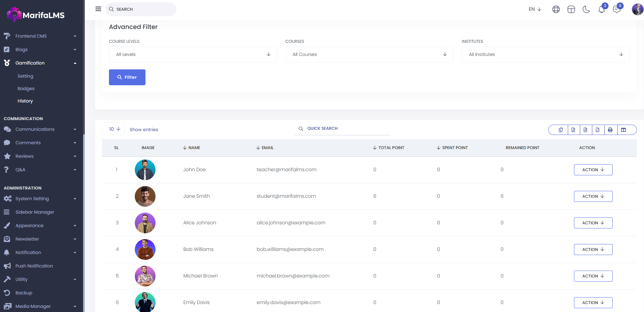Toggle sidebar with hamburger menu icon

tap(98, 9)
